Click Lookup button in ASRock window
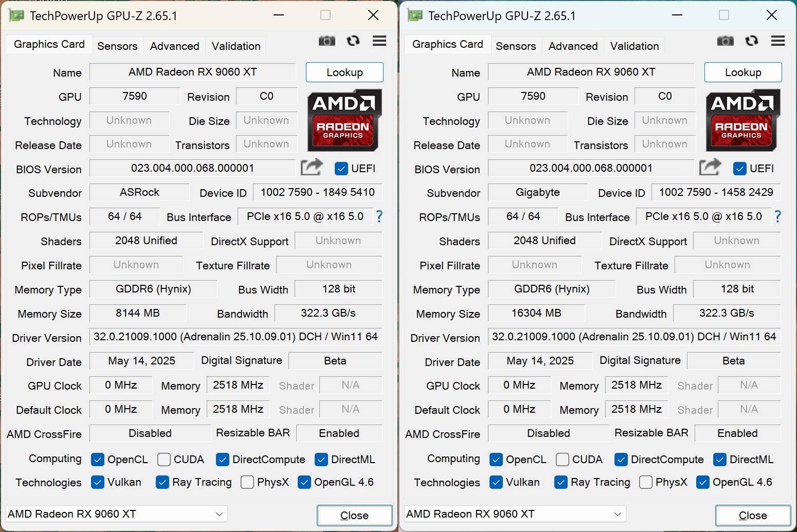The width and height of the screenshot is (797, 532). [x=345, y=72]
